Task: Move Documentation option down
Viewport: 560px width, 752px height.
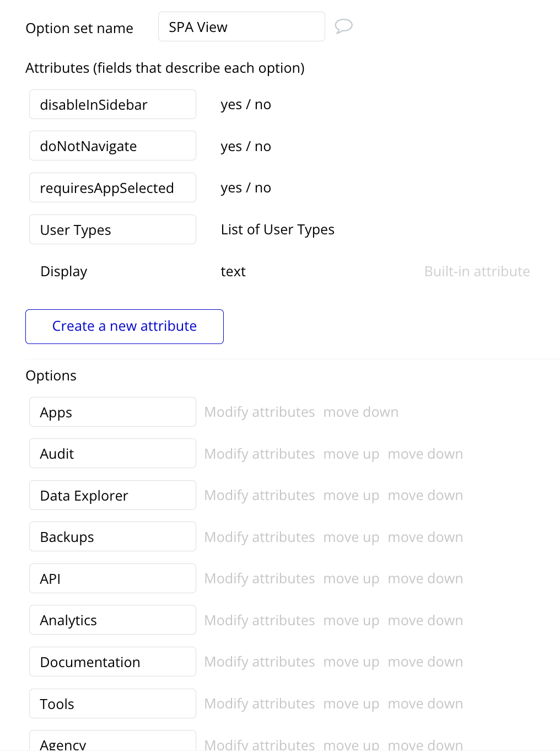Action: coord(425,662)
